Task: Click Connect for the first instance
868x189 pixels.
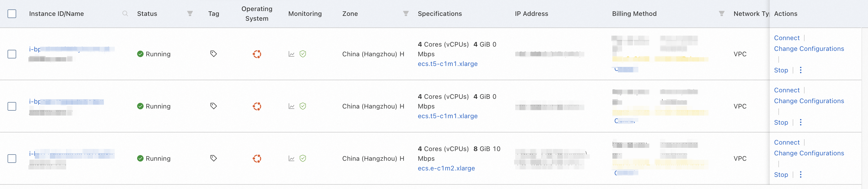Action: pyautogui.click(x=786, y=38)
